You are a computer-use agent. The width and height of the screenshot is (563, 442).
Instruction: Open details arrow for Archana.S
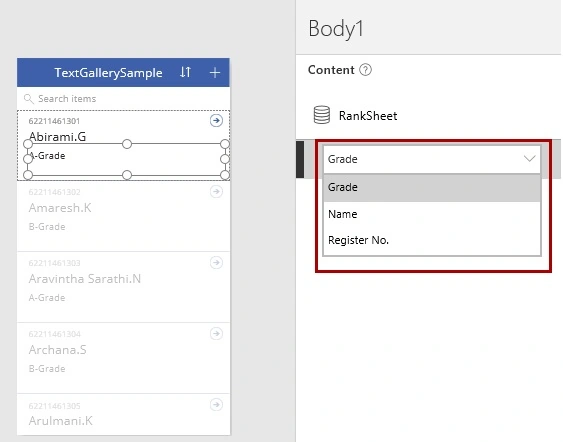pos(216,334)
